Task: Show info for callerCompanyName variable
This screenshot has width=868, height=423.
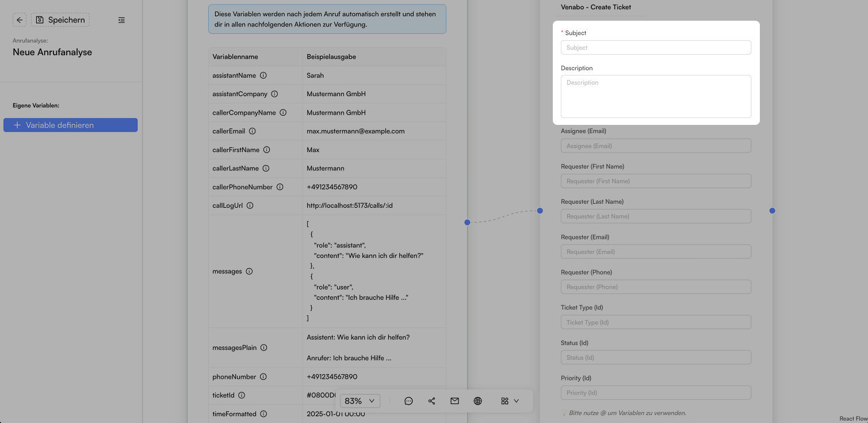Action: [283, 113]
